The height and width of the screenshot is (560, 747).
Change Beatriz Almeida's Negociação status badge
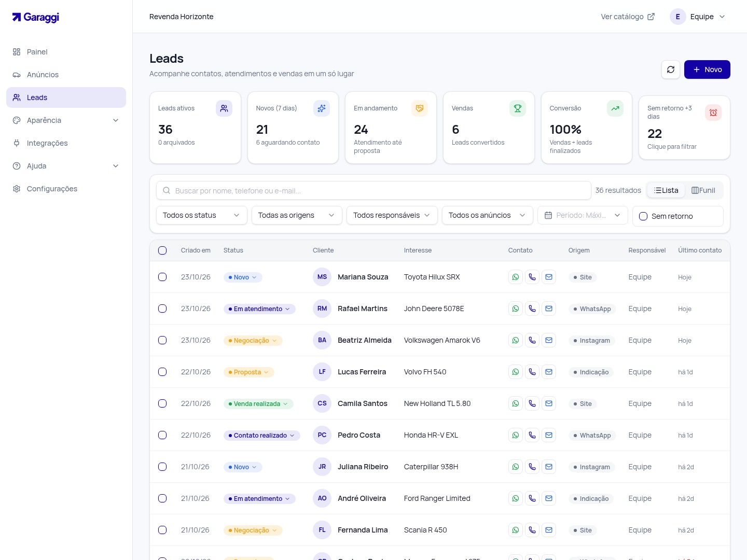pyautogui.click(x=253, y=340)
